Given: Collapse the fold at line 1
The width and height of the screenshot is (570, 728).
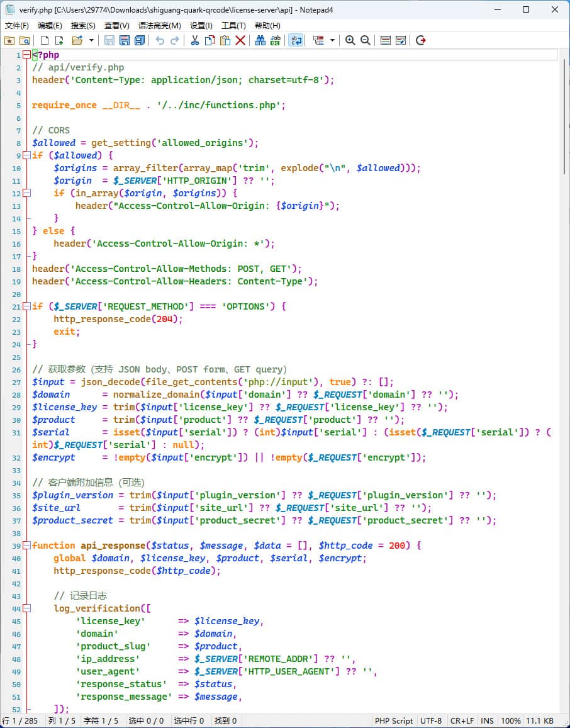Looking at the screenshot, I should coord(27,55).
